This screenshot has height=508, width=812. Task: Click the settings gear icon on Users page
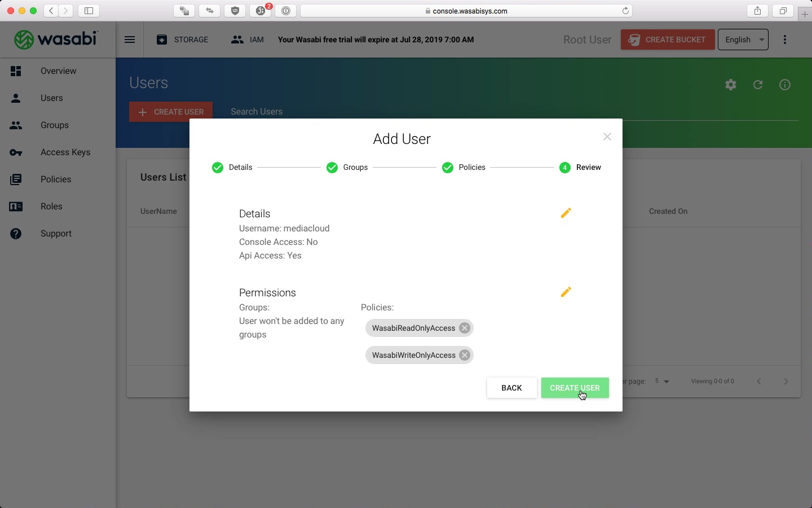(x=731, y=85)
